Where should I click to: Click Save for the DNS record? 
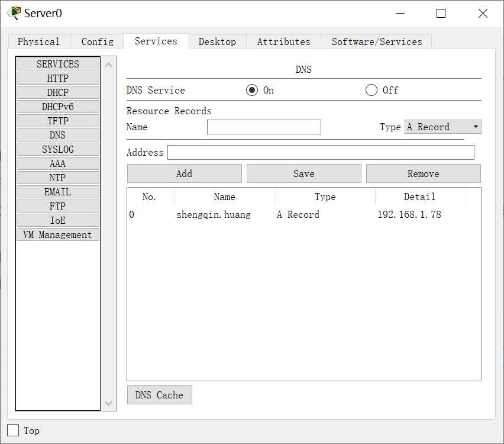303,173
